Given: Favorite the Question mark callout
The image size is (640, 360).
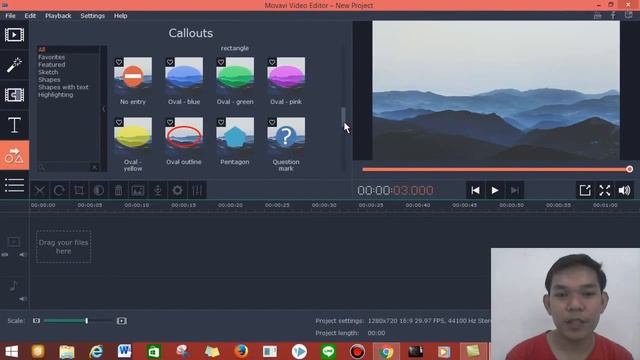Looking at the screenshot, I should (x=272, y=122).
